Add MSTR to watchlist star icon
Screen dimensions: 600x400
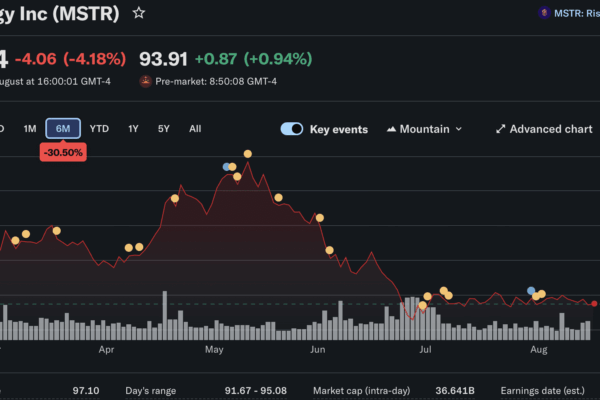(139, 13)
